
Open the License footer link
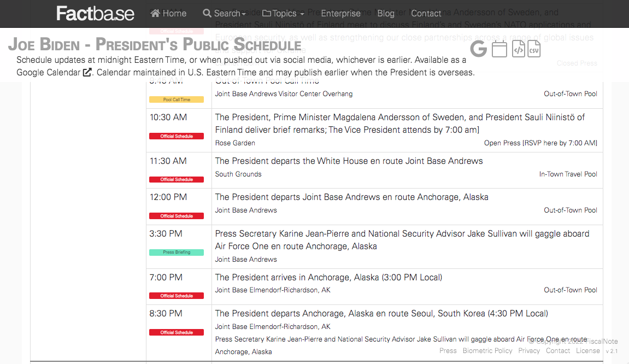[587, 350]
